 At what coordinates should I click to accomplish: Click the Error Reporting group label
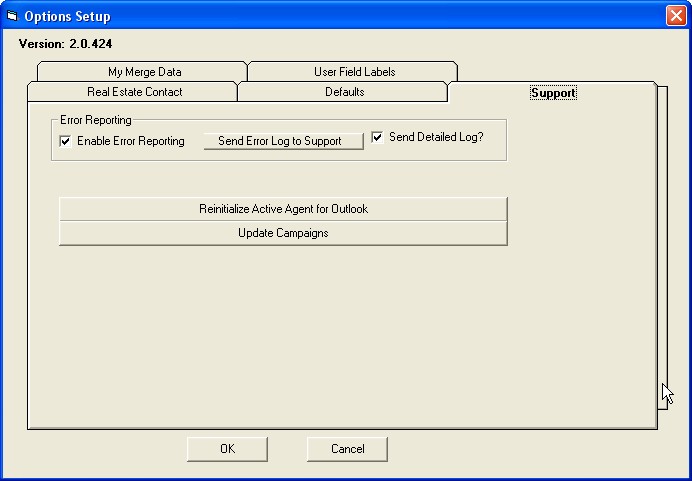(96, 120)
